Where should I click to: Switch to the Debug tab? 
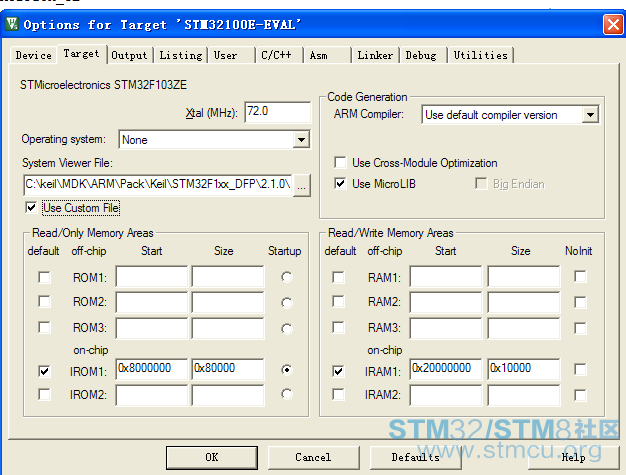pyautogui.click(x=421, y=55)
